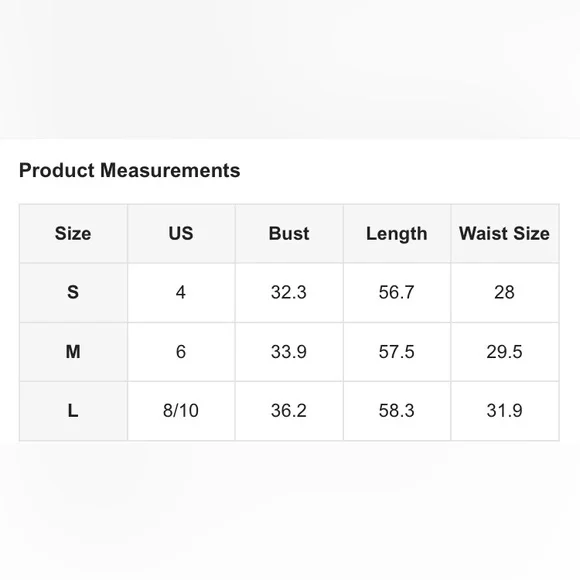Click length value 57.5
The width and height of the screenshot is (580, 580).
(397, 351)
